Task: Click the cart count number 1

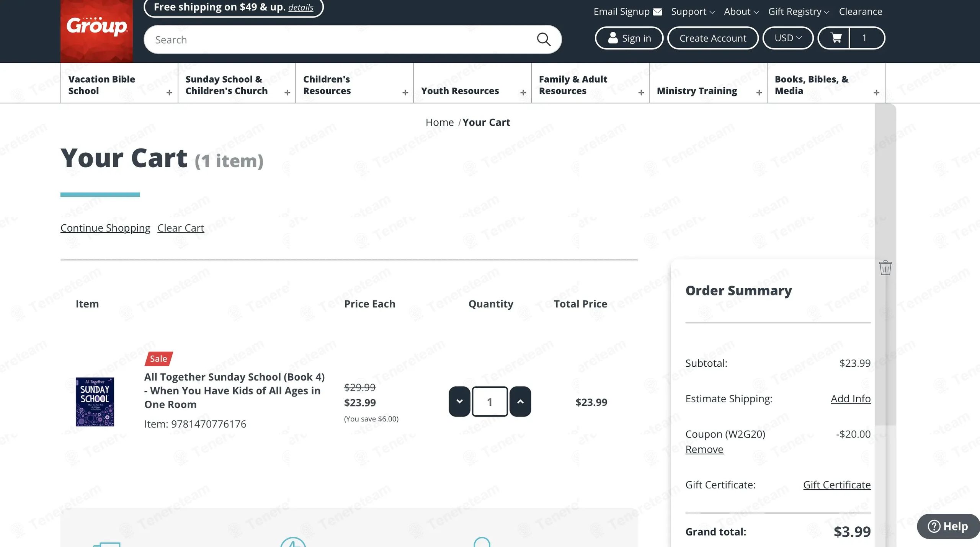Action: tap(864, 38)
